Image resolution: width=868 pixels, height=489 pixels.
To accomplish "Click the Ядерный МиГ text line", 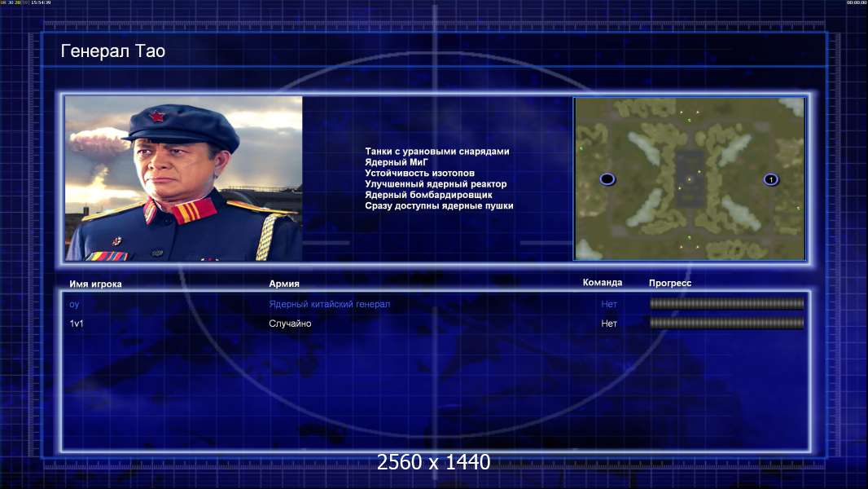I will pyautogui.click(x=397, y=162).
